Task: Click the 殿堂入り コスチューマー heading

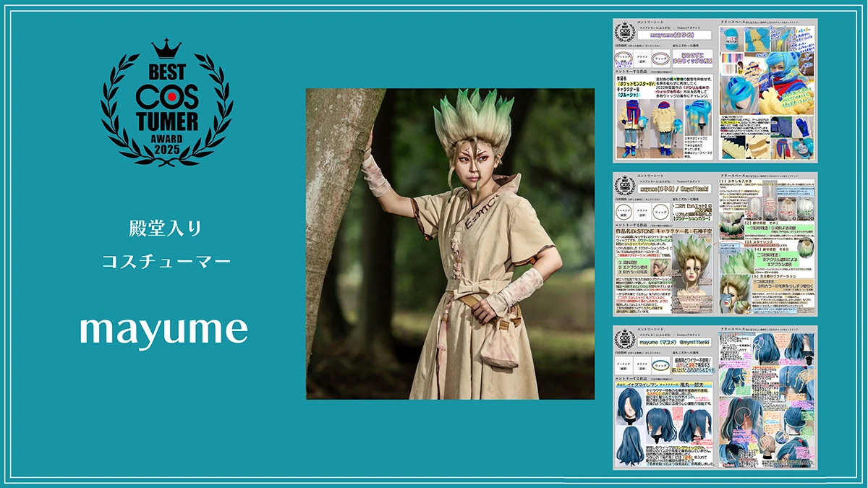Action: coord(166,245)
